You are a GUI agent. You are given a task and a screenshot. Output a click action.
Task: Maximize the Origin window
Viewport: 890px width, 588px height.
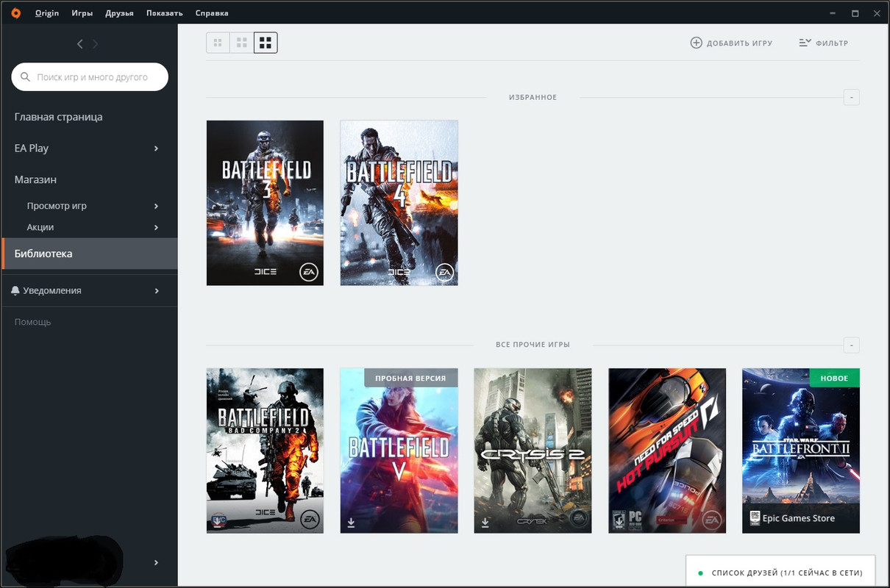855,13
